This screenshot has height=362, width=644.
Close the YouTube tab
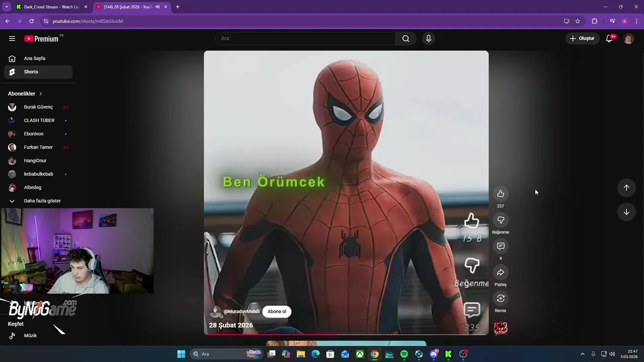(166, 7)
